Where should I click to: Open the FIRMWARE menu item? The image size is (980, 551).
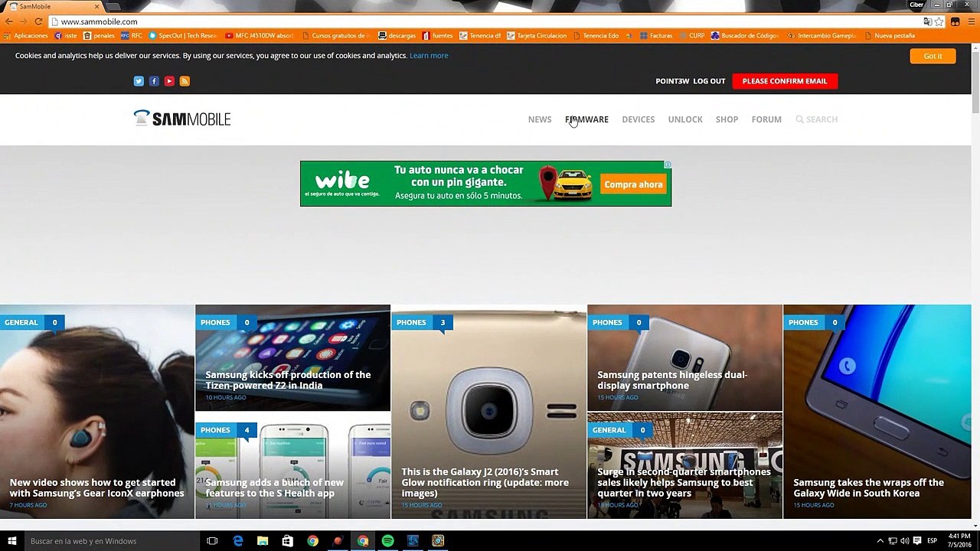pos(586,119)
